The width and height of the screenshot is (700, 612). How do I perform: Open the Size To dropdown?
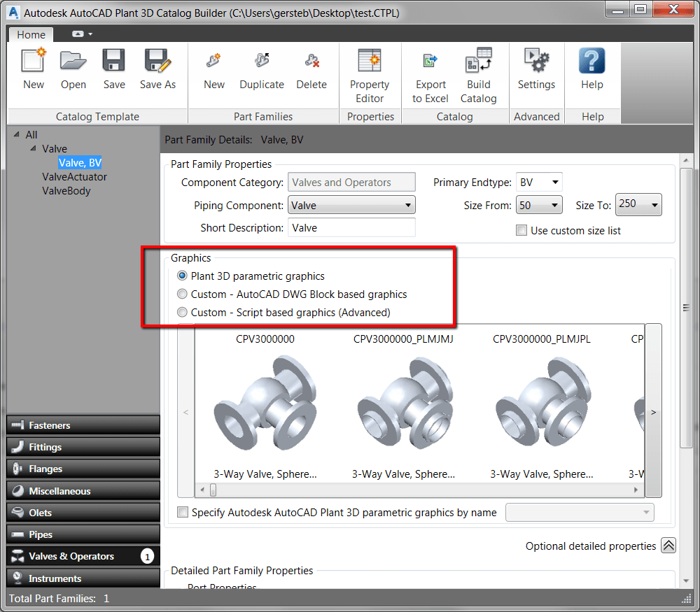click(x=638, y=204)
